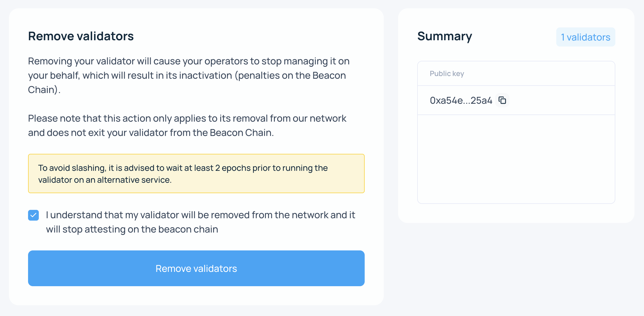Click the blue checkmark inside the consent checkbox
This screenshot has width=644, height=316.
[x=33, y=215]
